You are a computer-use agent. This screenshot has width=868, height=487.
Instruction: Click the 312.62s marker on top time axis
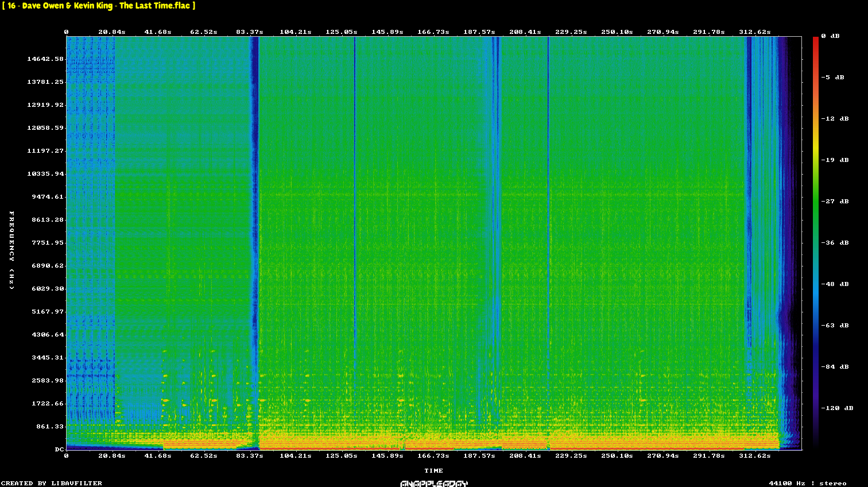coord(755,32)
